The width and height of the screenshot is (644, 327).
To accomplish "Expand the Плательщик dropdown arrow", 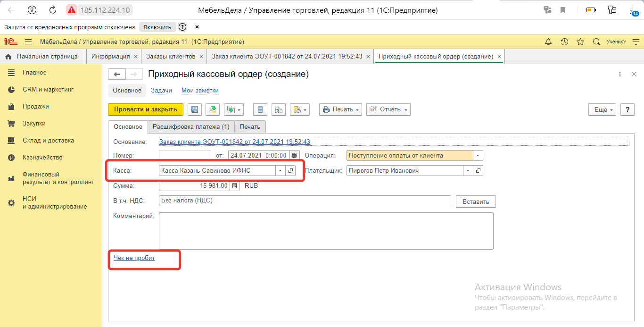I will (468, 171).
